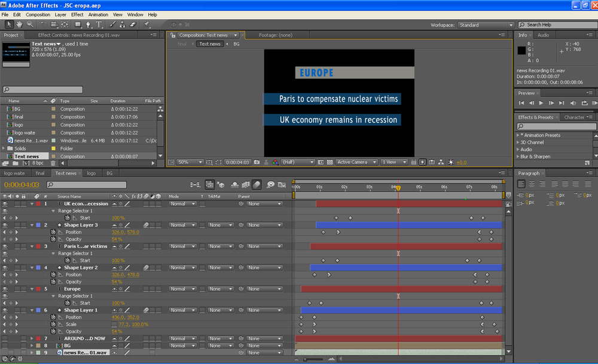Screen dimensions: 598x364
Task: Select the Rotation tool
Action: click(44, 25)
